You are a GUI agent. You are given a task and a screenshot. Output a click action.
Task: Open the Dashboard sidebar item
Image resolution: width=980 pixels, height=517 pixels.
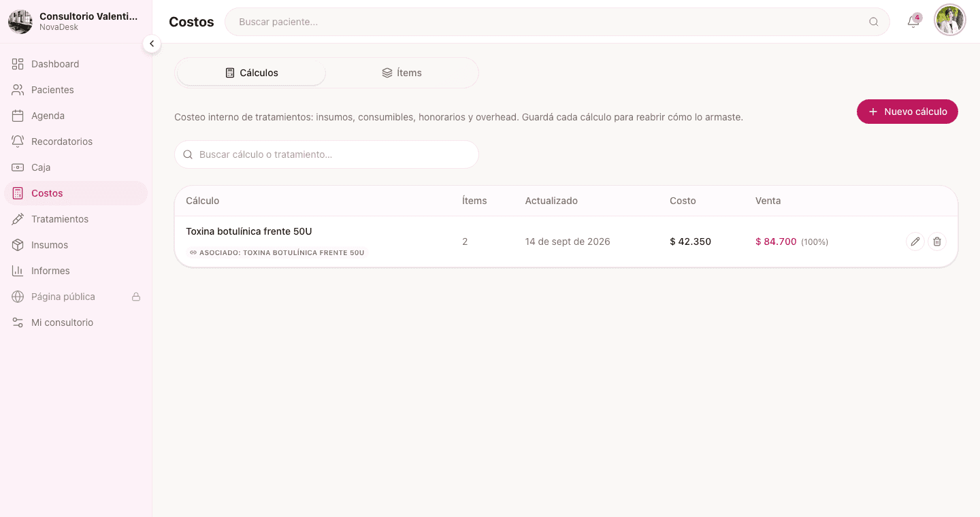[x=76, y=64]
